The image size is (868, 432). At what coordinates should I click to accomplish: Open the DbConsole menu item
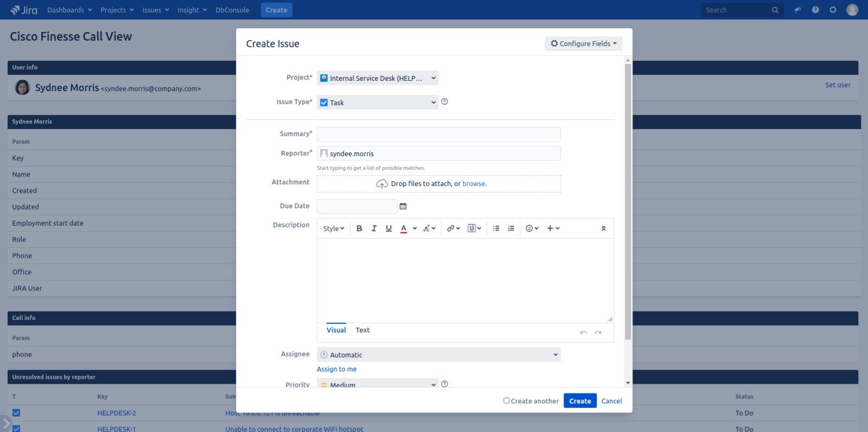232,10
